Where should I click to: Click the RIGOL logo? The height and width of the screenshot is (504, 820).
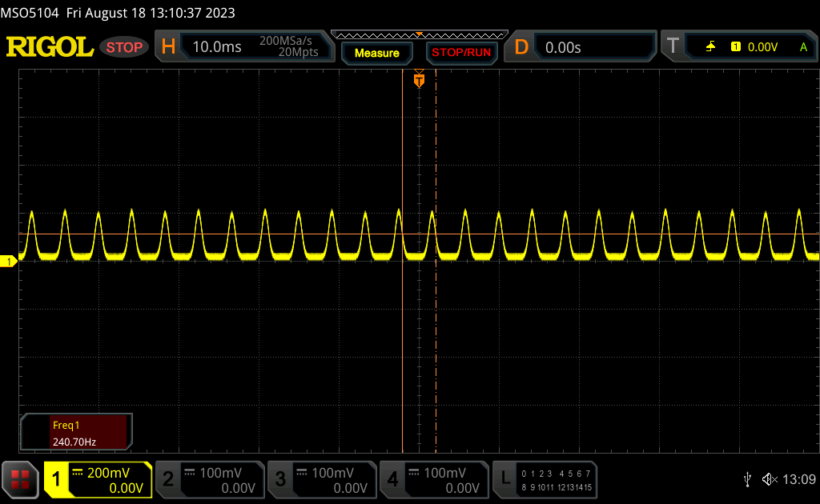(50, 47)
